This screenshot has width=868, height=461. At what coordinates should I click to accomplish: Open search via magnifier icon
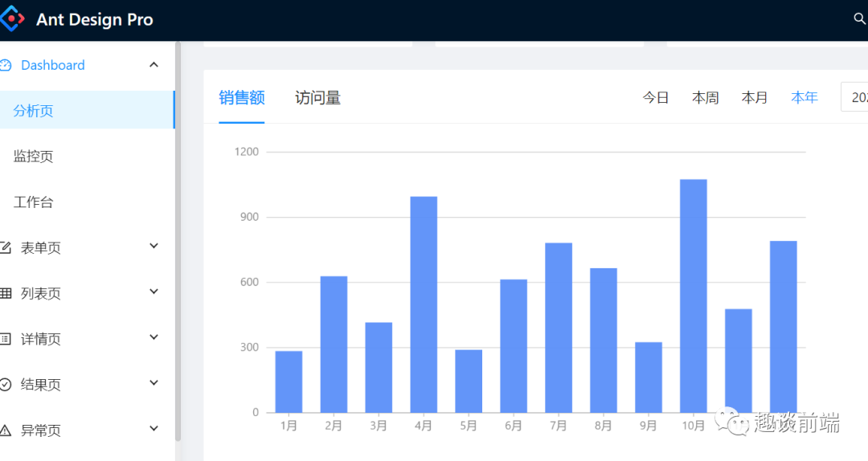click(860, 18)
